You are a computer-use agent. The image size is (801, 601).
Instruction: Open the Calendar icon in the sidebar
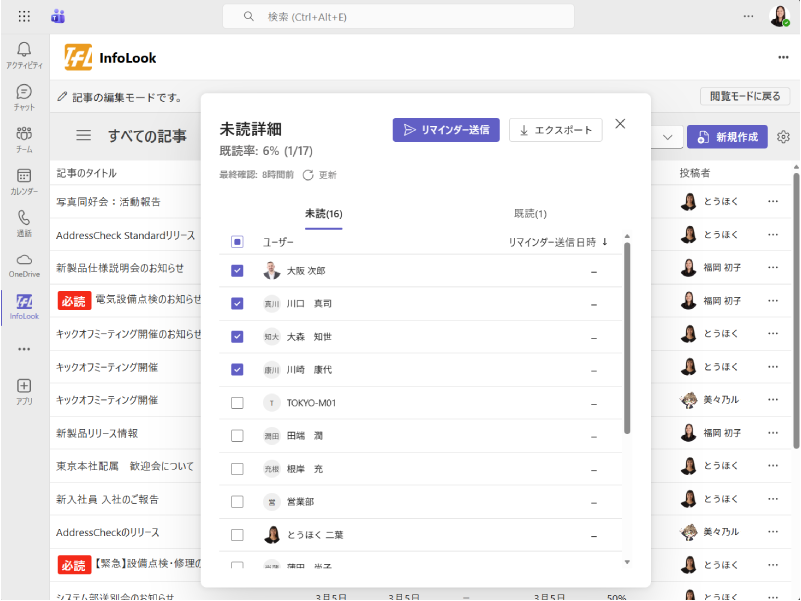tap(24, 180)
